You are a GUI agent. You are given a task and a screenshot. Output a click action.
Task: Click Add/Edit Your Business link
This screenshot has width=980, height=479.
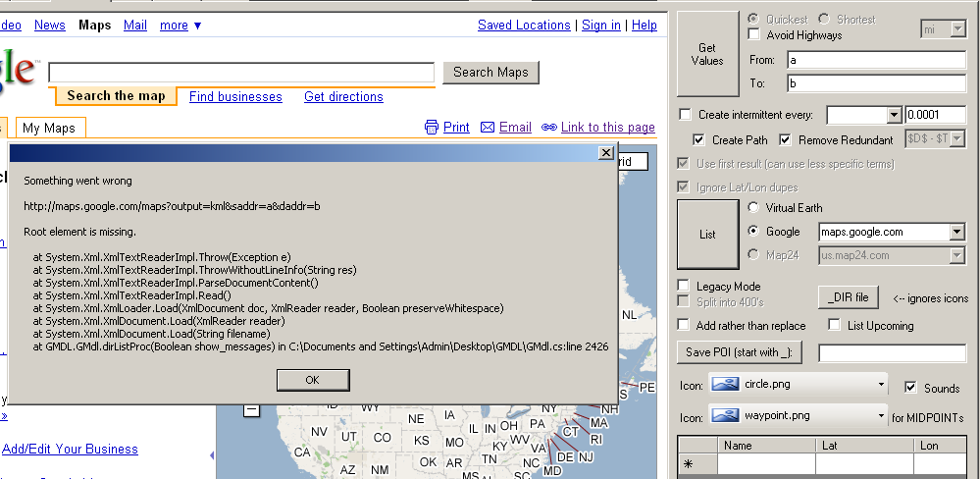pos(70,449)
